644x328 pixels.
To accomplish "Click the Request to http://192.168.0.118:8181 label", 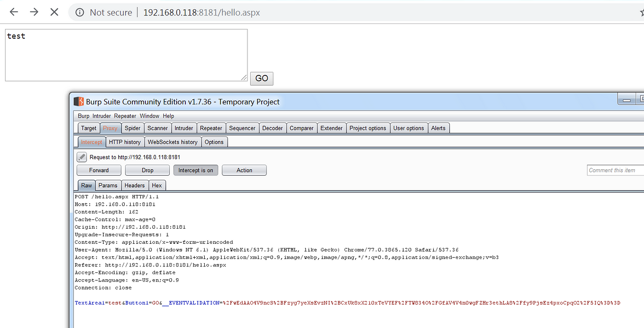I will (135, 157).
